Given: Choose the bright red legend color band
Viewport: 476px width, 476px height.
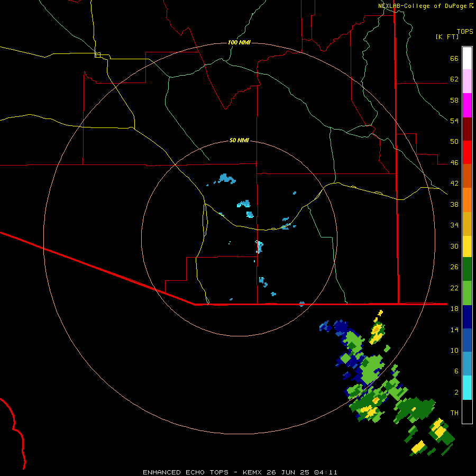Looking at the screenshot, I should click(x=467, y=152).
